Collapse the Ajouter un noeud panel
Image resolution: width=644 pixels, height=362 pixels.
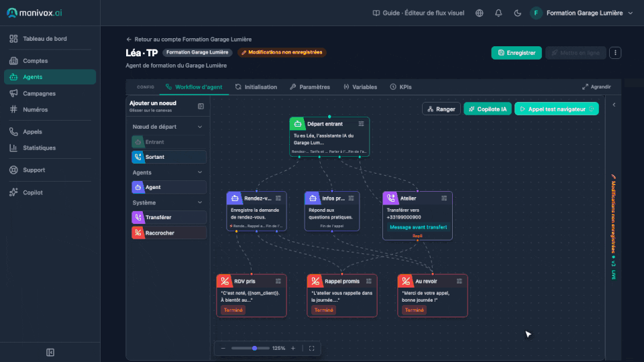(201, 107)
